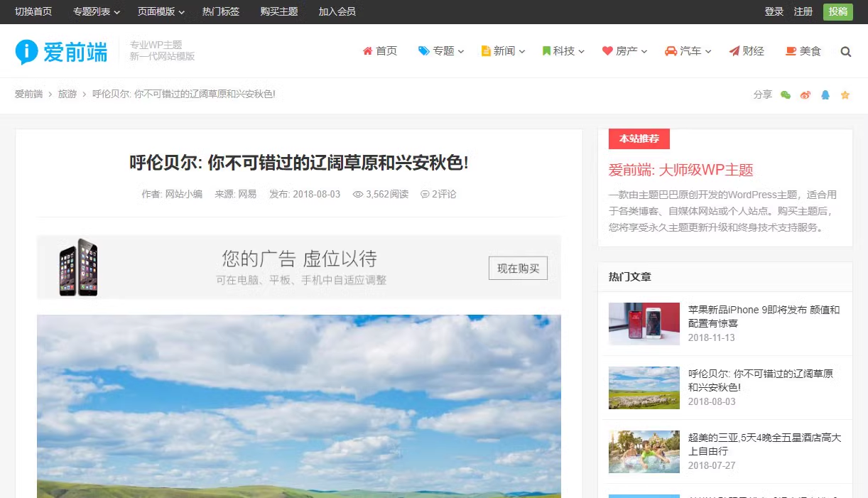This screenshot has width=868, height=498.
Task: Click the sidebar 呼伦贝尔 grassland thumbnail
Action: (x=644, y=388)
